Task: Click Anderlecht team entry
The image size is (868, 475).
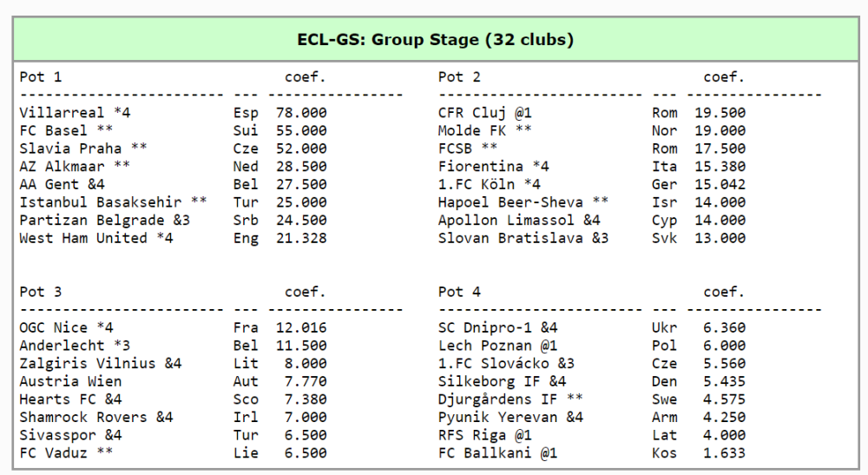Action: pos(62,346)
